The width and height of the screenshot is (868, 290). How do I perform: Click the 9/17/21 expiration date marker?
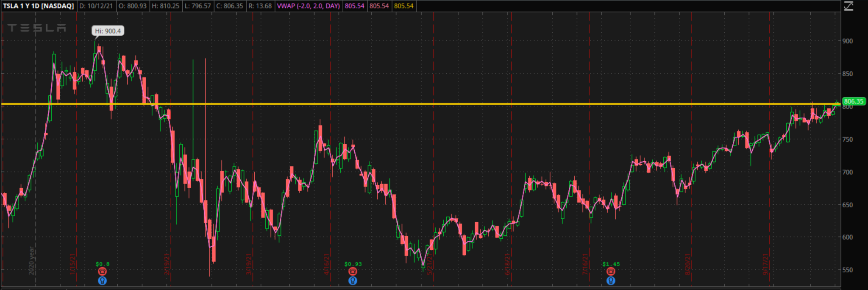coord(765,264)
